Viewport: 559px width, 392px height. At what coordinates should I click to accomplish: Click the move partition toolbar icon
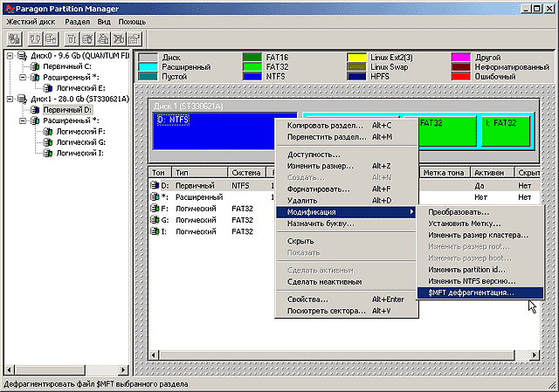click(x=51, y=38)
